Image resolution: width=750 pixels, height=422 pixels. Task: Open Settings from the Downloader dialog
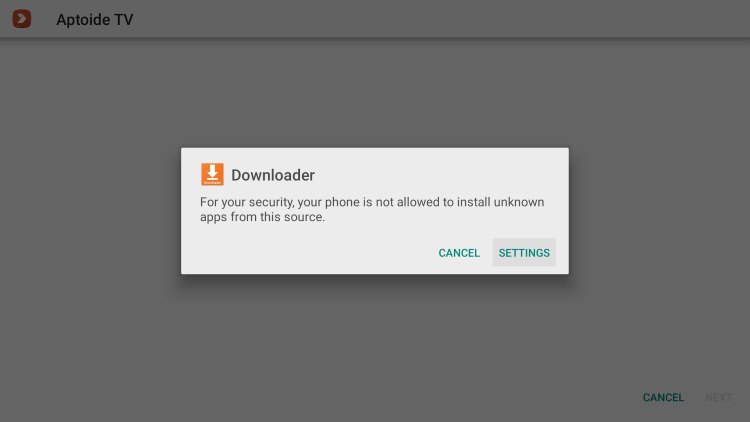pos(524,253)
